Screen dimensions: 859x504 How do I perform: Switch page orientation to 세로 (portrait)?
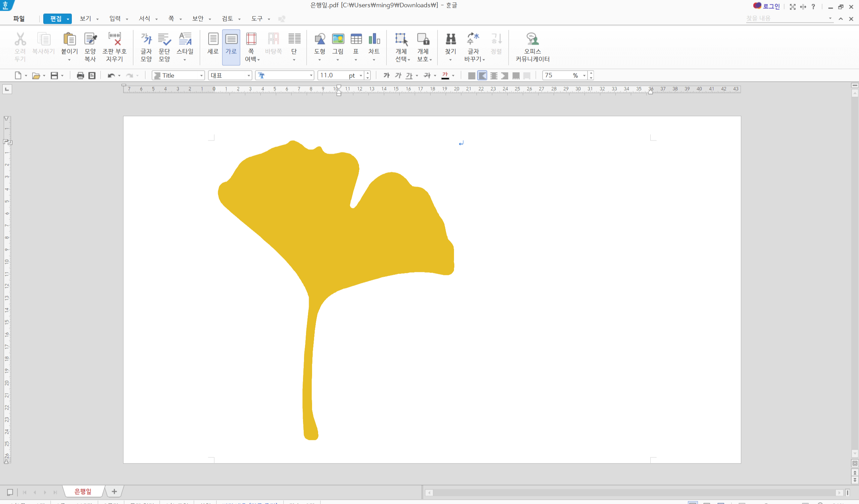[x=213, y=40]
